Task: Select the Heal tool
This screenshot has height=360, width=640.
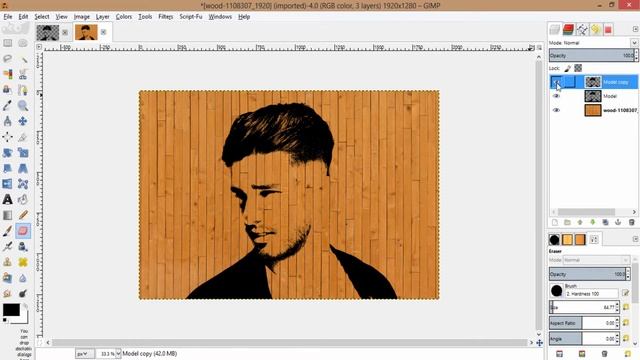Action: click(23, 262)
